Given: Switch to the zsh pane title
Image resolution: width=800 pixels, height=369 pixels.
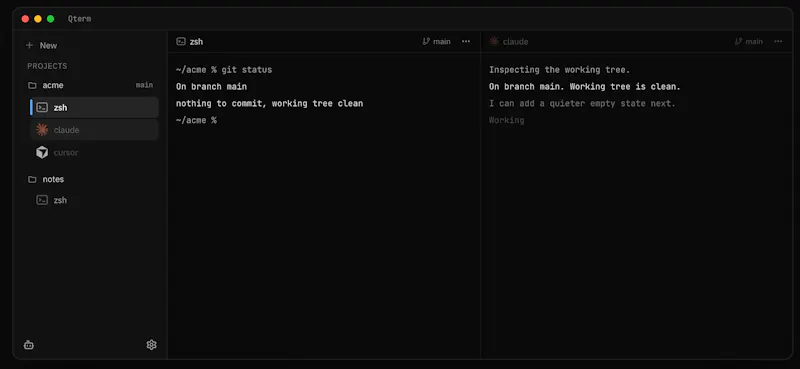Looking at the screenshot, I should tap(196, 41).
